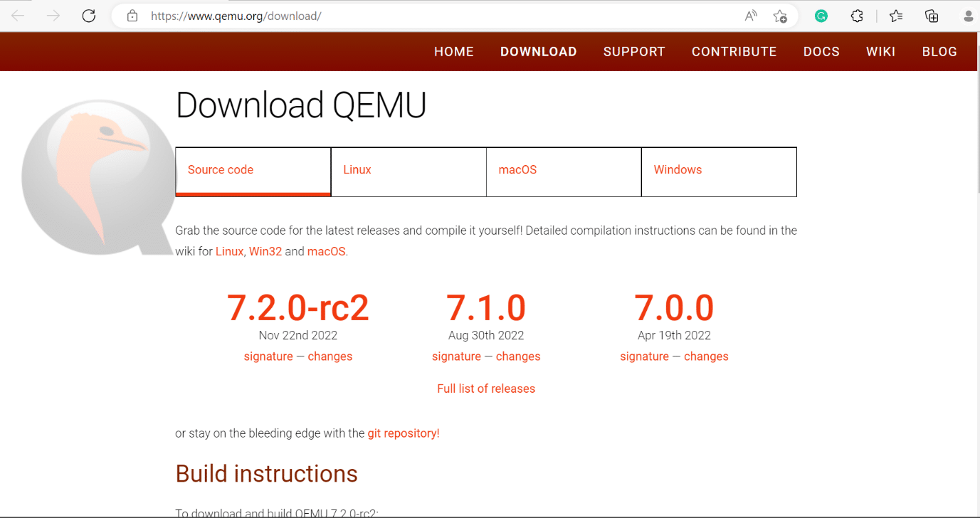Open DOCS in the navigation bar
The width and height of the screenshot is (980, 518).
tap(821, 52)
